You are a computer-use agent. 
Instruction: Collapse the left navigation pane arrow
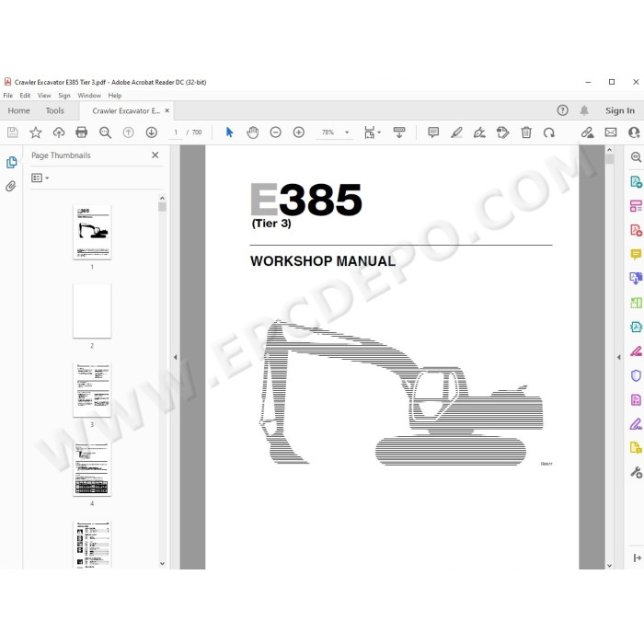point(175,357)
